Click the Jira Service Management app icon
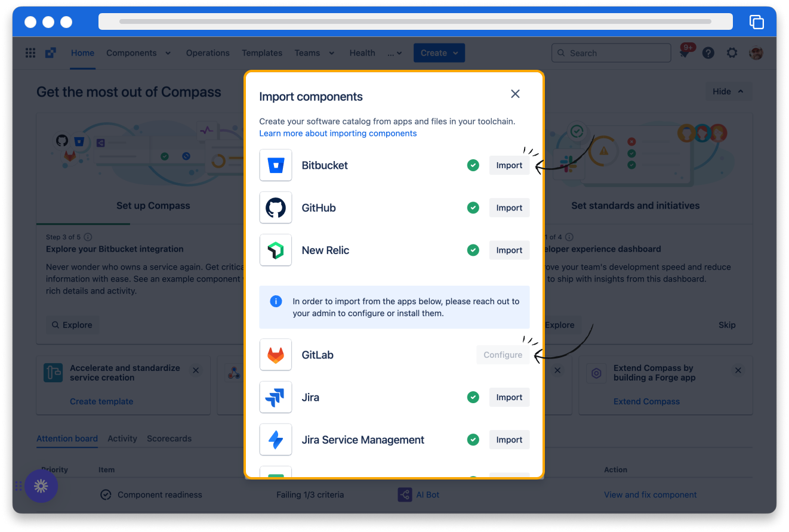This screenshot has height=532, width=789. tap(276, 440)
